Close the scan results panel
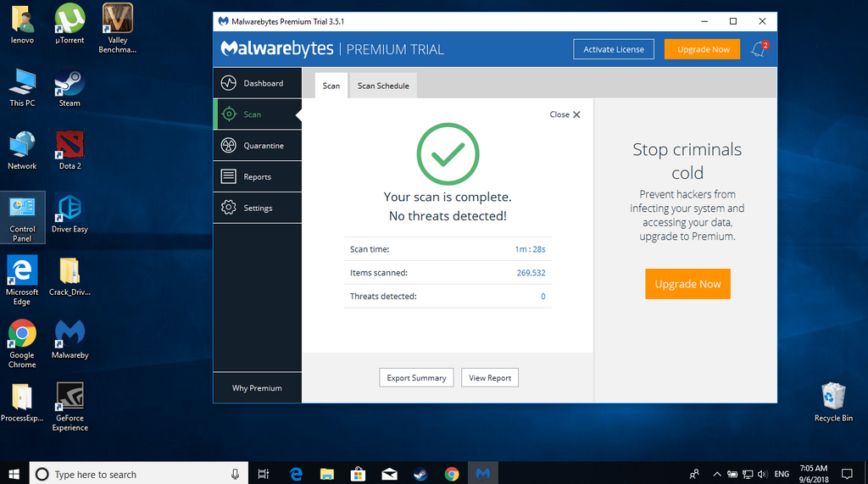Image resolution: width=868 pixels, height=484 pixels. (x=565, y=114)
